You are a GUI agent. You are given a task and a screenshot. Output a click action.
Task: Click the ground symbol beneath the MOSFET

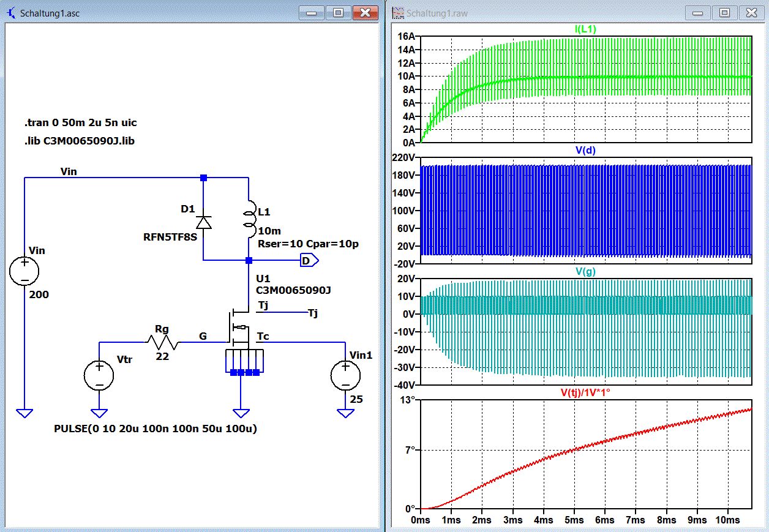pyautogui.click(x=241, y=413)
